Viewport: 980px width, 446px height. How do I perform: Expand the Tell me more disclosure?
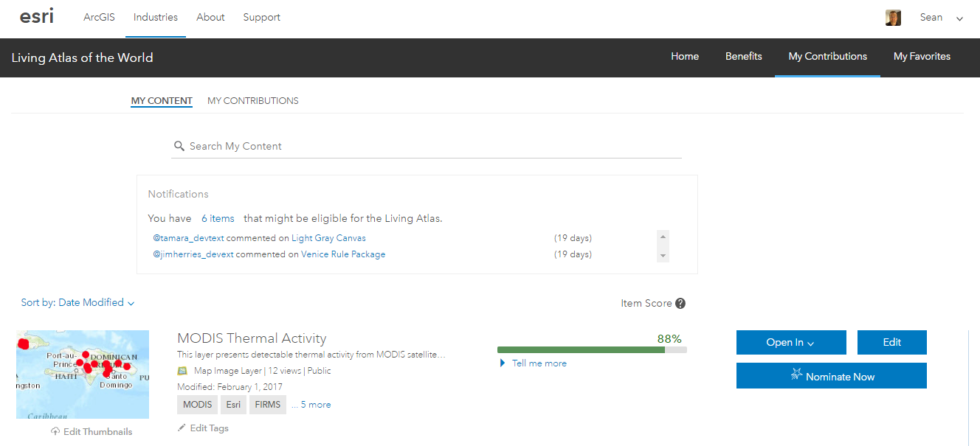(503, 363)
